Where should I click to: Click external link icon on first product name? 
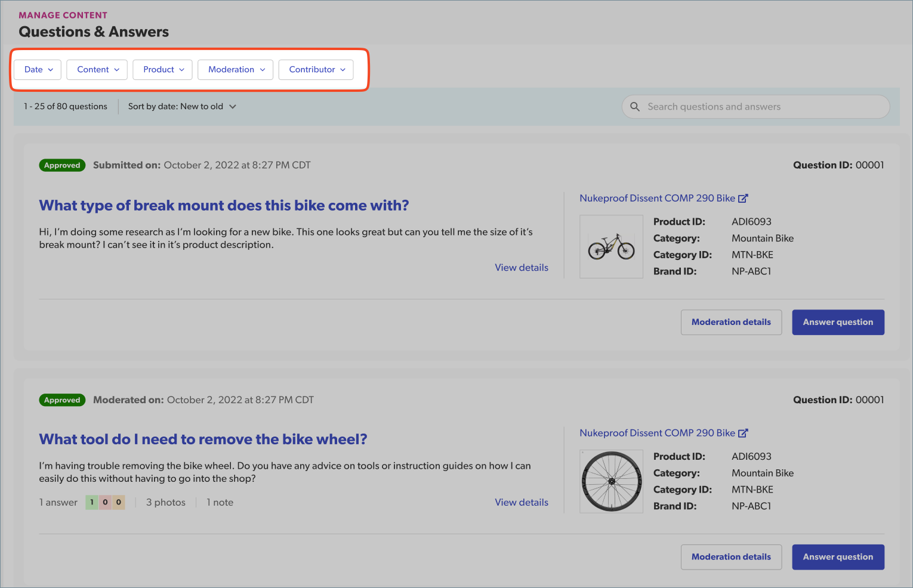[743, 199]
